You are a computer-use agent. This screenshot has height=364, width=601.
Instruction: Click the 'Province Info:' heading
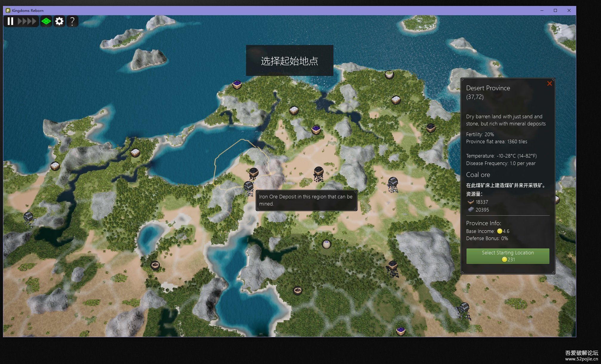coord(483,223)
